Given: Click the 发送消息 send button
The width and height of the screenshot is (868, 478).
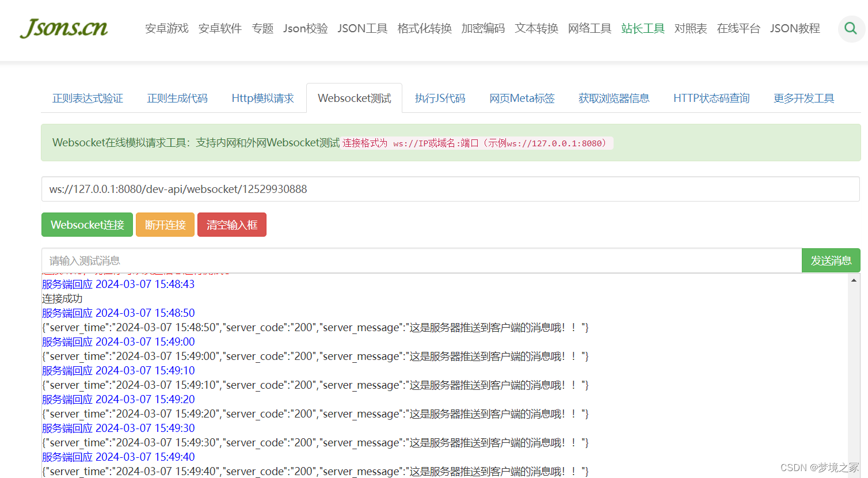Looking at the screenshot, I should (x=831, y=261).
